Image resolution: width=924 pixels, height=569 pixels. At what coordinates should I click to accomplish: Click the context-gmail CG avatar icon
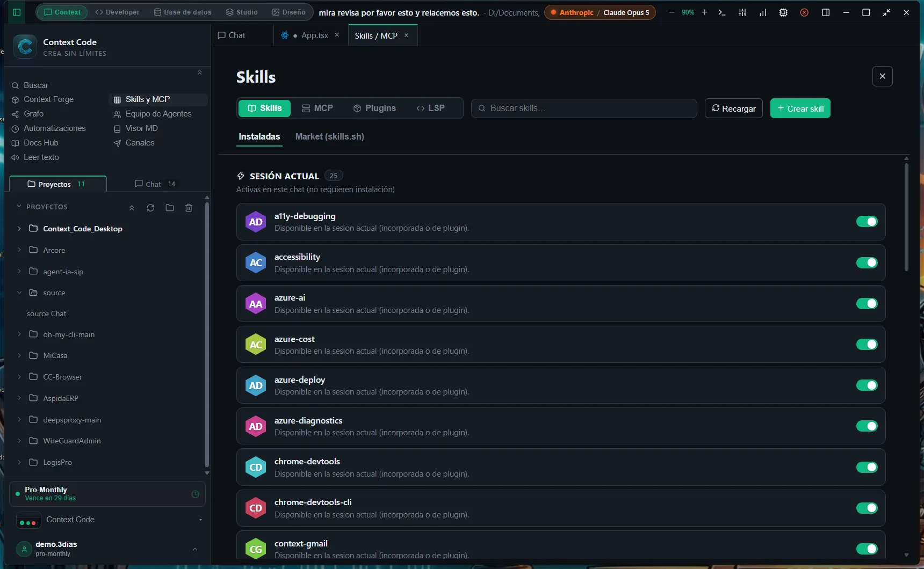(x=256, y=549)
